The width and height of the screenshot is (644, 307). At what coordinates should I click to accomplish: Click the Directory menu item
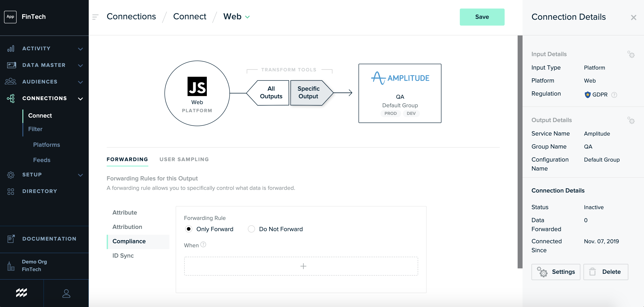[39, 192]
